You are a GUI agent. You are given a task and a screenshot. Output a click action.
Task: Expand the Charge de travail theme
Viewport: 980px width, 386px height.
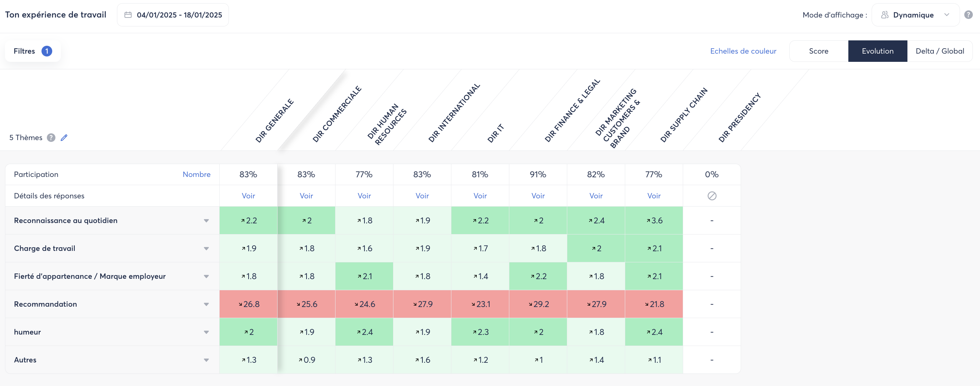click(x=206, y=248)
